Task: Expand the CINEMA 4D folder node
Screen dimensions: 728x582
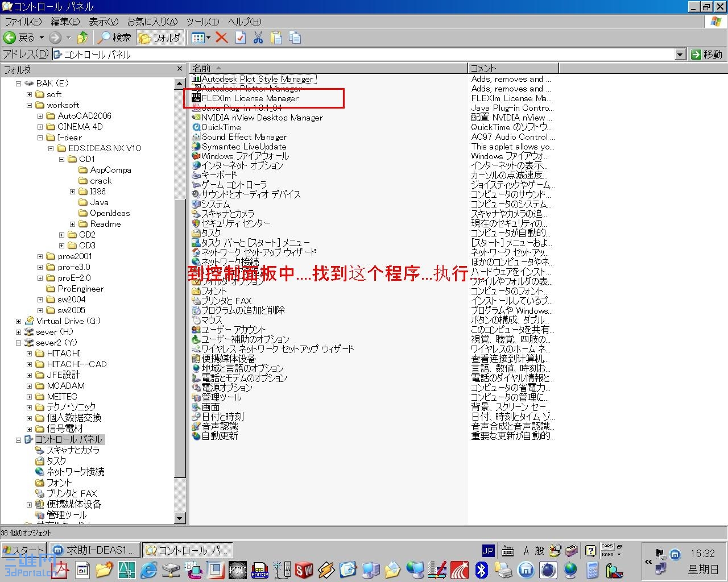Action: (x=40, y=127)
